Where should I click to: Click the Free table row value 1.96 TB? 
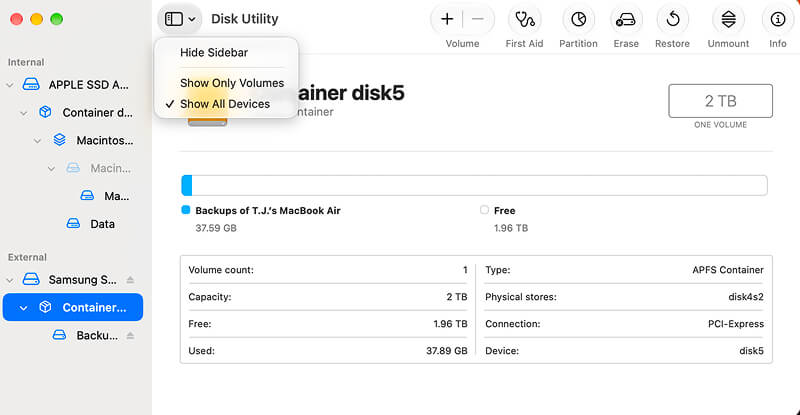click(451, 324)
